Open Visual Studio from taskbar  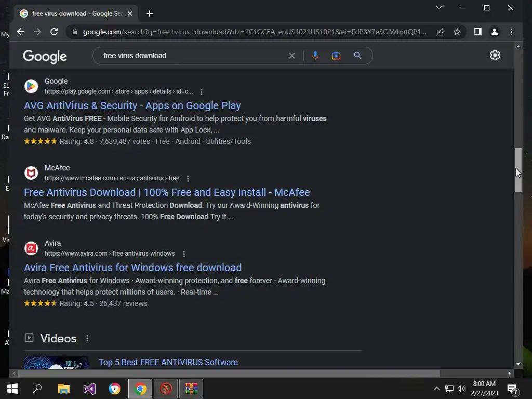point(89,389)
